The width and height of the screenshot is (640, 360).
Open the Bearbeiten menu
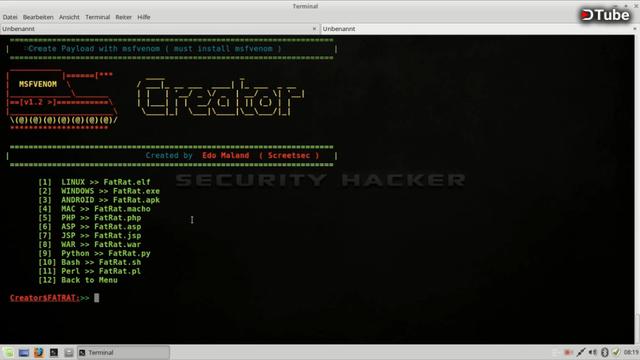38,17
